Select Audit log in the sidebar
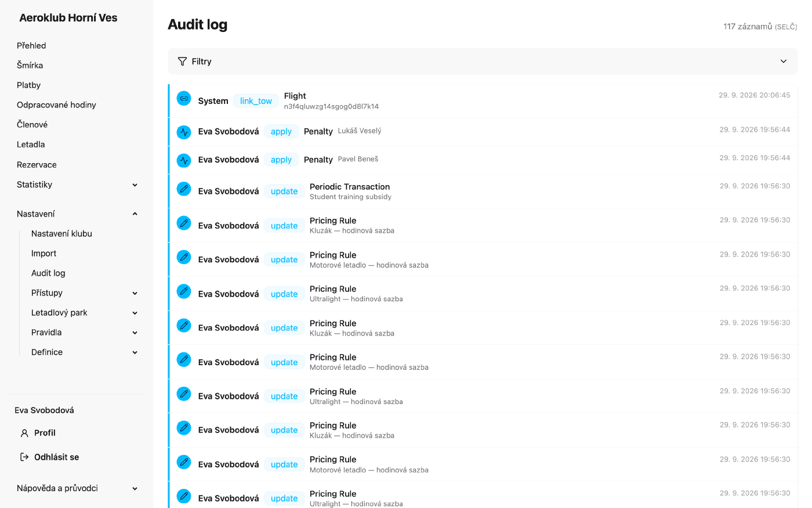The width and height of the screenshot is (812, 508). 48,273
